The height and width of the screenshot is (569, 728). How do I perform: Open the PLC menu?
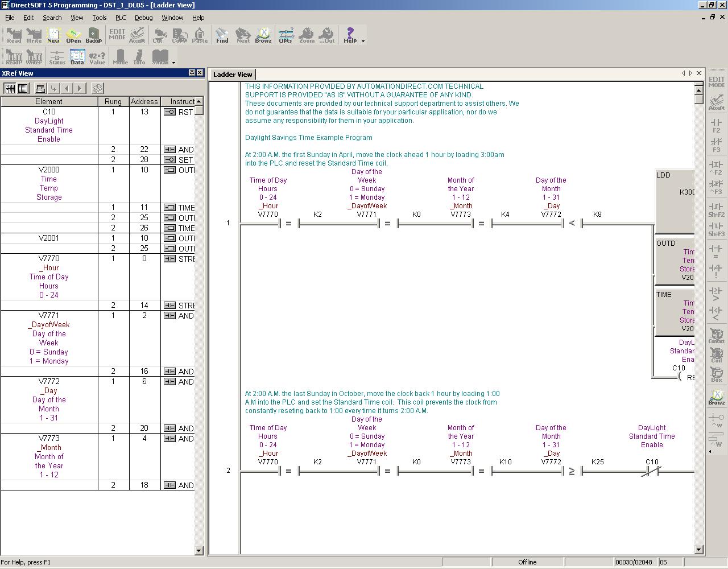121,18
